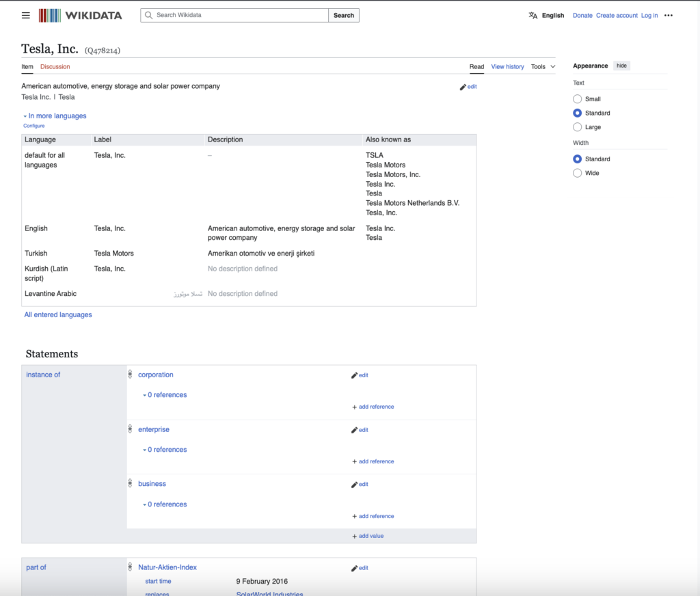The height and width of the screenshot is (596, 700).
Task: Collapse the In more languages section
Action: point(55,116)
